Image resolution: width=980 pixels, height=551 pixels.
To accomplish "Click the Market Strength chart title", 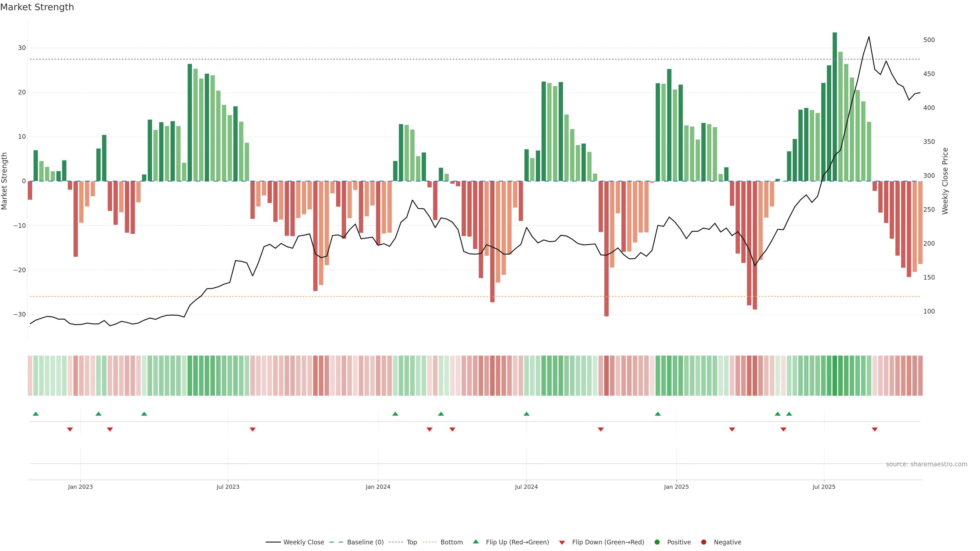I will point(37,7).
